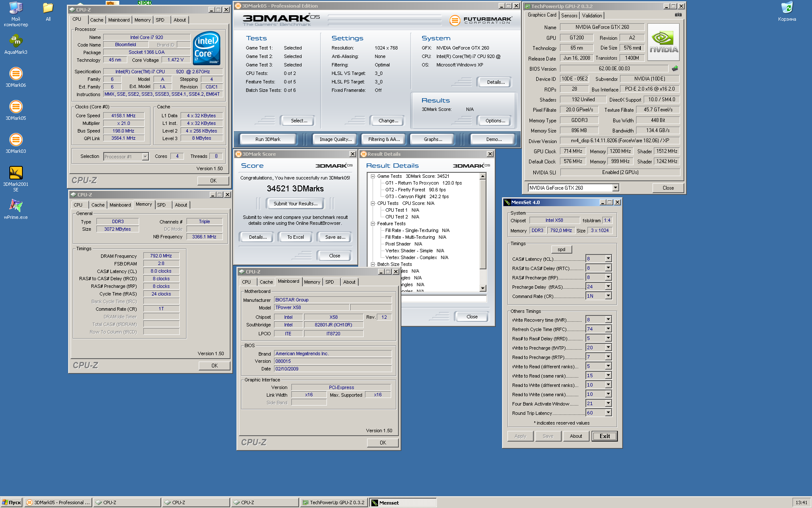812x508 pixels.
Task: Collapse the Game Tests tree node
Action: (x=373, y=176)
